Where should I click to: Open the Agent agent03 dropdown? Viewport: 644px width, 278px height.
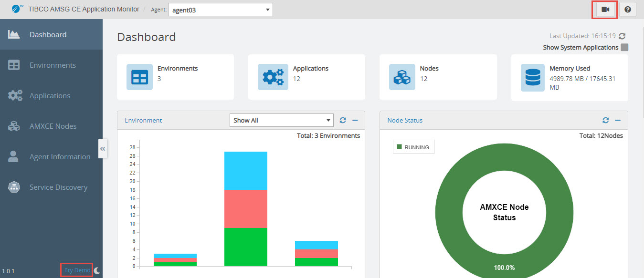[221, 10]
